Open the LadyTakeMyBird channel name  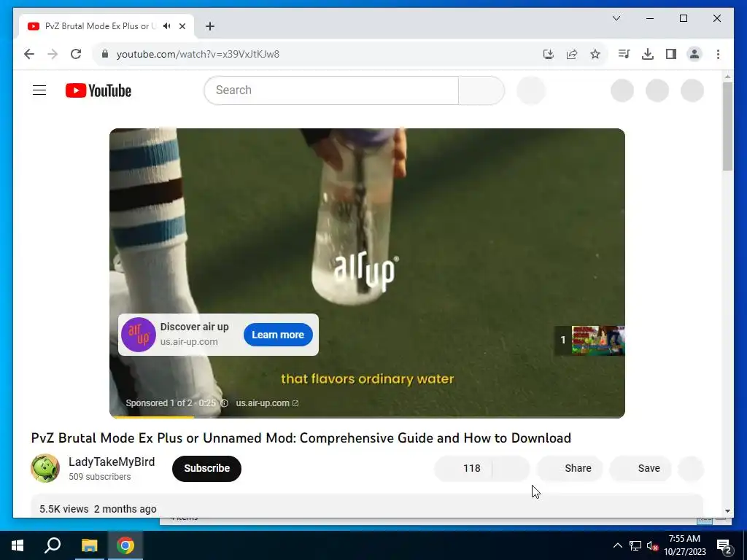(x=112, y=462)
